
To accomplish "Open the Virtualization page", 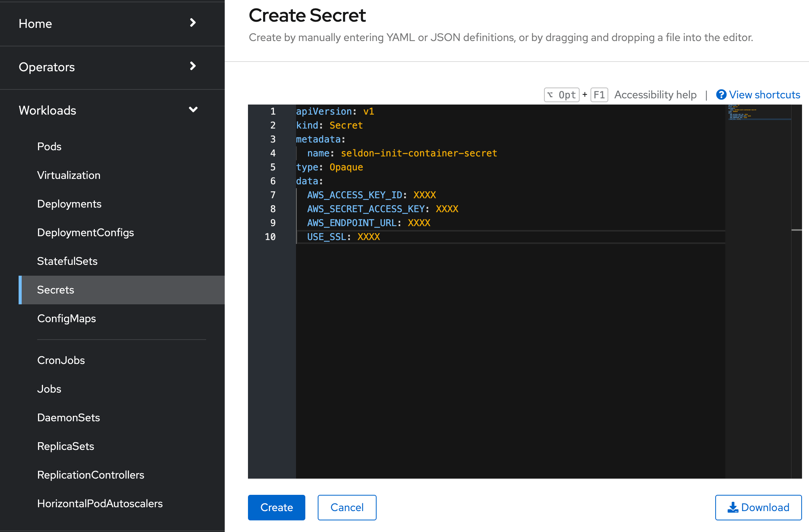I will pos(69,175).
